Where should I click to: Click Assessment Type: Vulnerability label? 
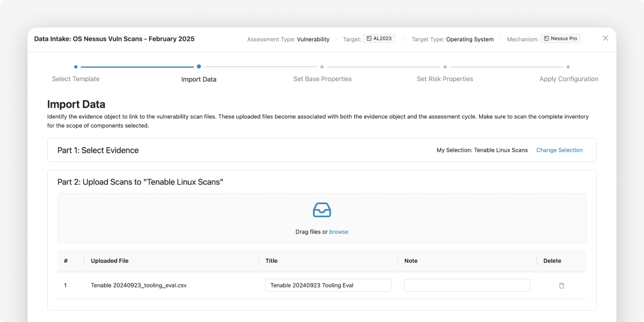point(288,40)
